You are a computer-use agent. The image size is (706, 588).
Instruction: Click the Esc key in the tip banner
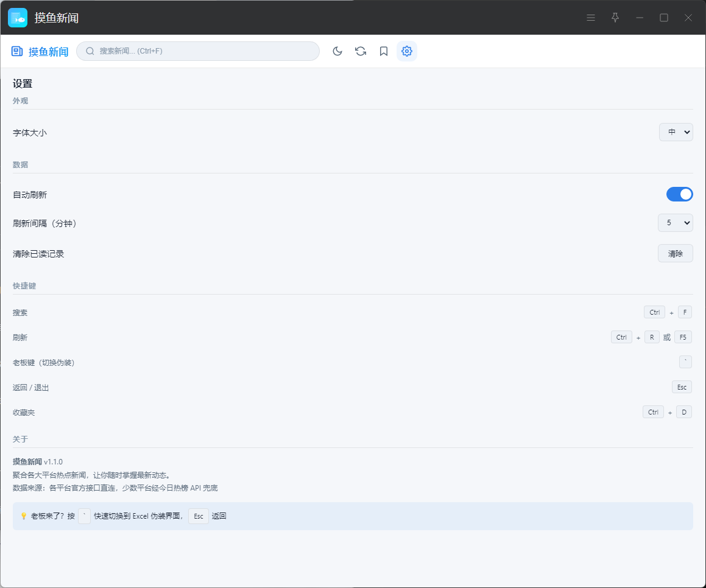(x=199, y=516)
